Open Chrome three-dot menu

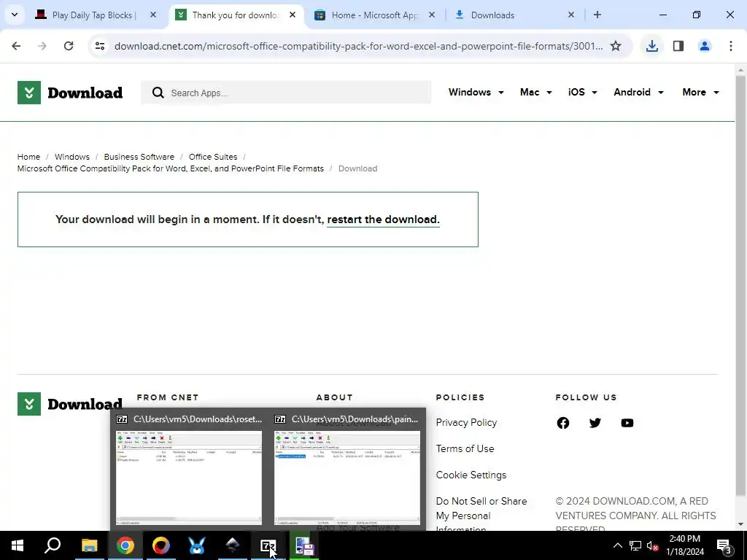[x=730, y=46]
